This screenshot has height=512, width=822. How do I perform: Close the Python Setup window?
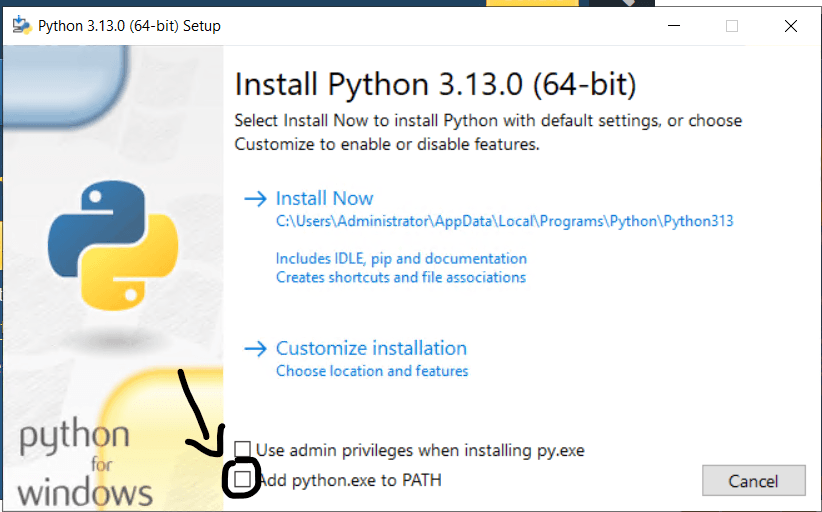point(791,26)
